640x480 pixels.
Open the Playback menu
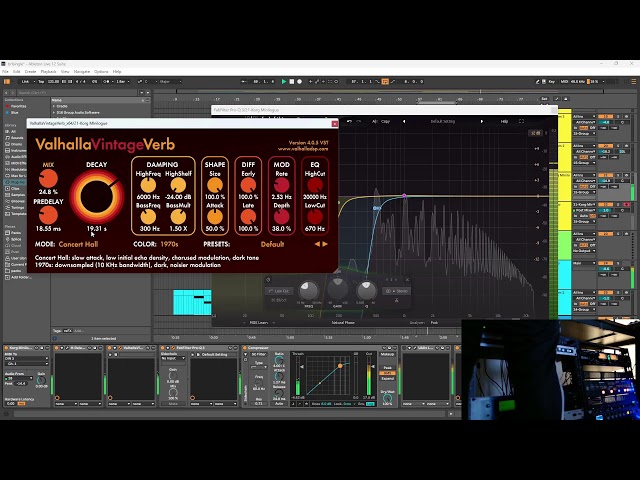(x=49, y=71)
